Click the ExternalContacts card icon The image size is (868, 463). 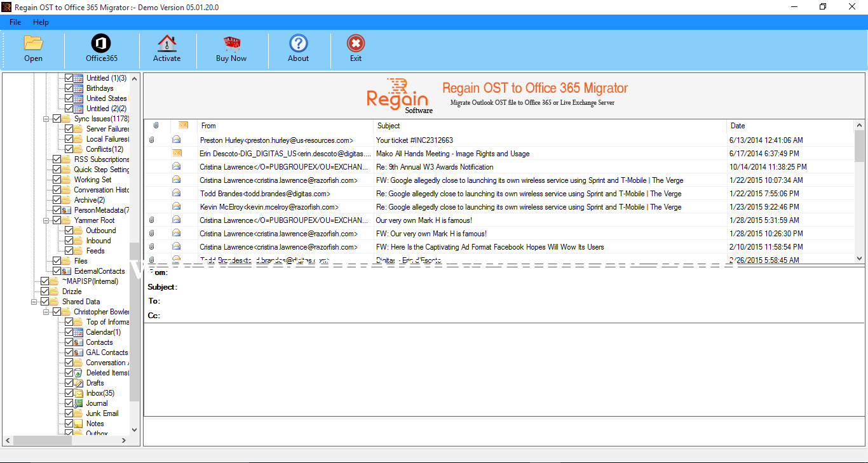67,271
